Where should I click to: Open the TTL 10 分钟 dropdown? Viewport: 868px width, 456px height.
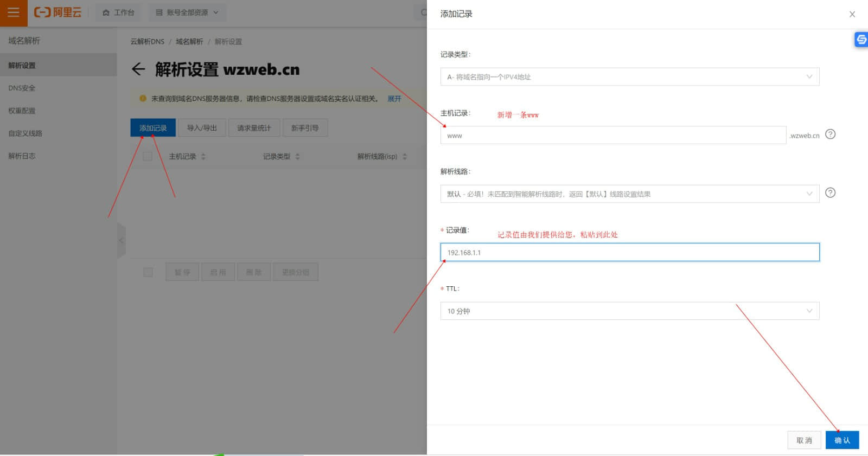click(629, 311)
